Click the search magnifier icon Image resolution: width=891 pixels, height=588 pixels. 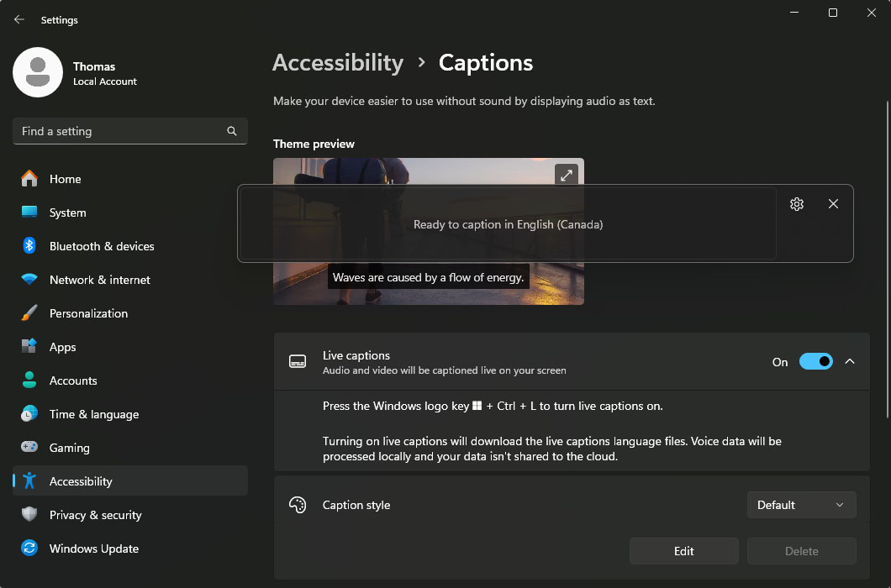pyautogui.click(x=232, y=131)
